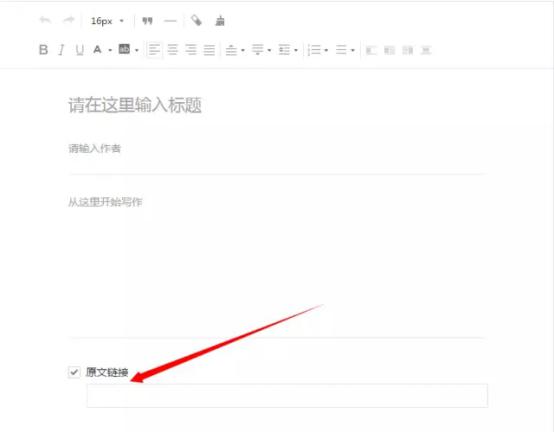Image resolution: width=554 pixels, height=432 pixels.
Task: Toggle italic text formatting
Action: pos(61,49)
